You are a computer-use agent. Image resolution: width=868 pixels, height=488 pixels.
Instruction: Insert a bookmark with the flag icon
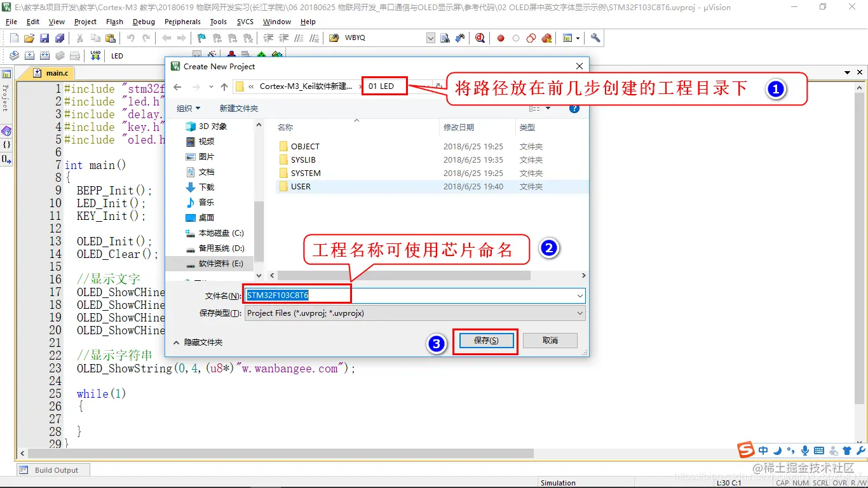201,38
